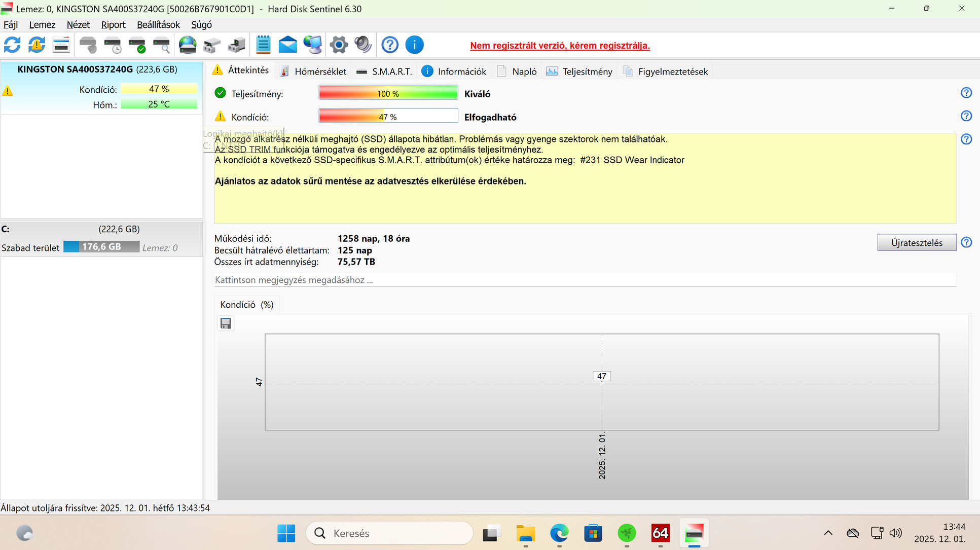The image size is (980, 550).
Task: Open settings via the gear icon
Action: pos(339,45)
